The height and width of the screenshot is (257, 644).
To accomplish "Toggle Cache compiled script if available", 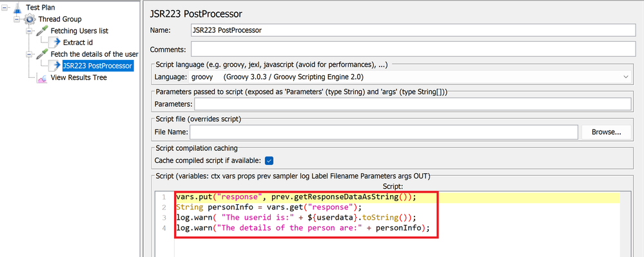I will tap(269, 160).
